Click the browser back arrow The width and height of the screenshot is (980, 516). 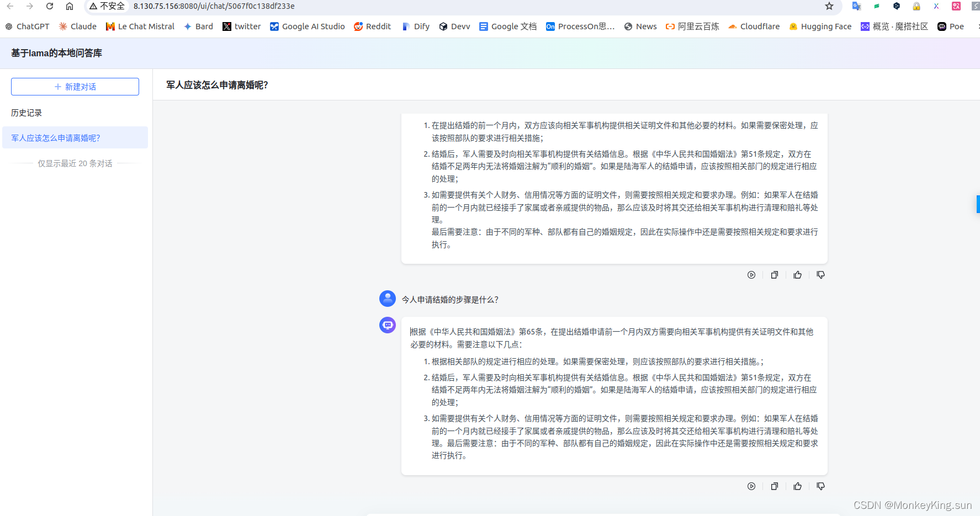[x=10, y=6]
